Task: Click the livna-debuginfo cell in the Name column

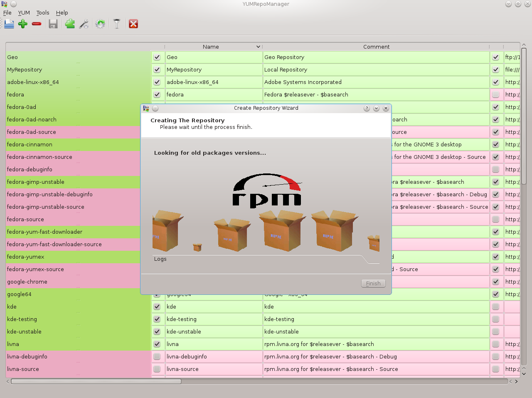Action: click(214, 357)
